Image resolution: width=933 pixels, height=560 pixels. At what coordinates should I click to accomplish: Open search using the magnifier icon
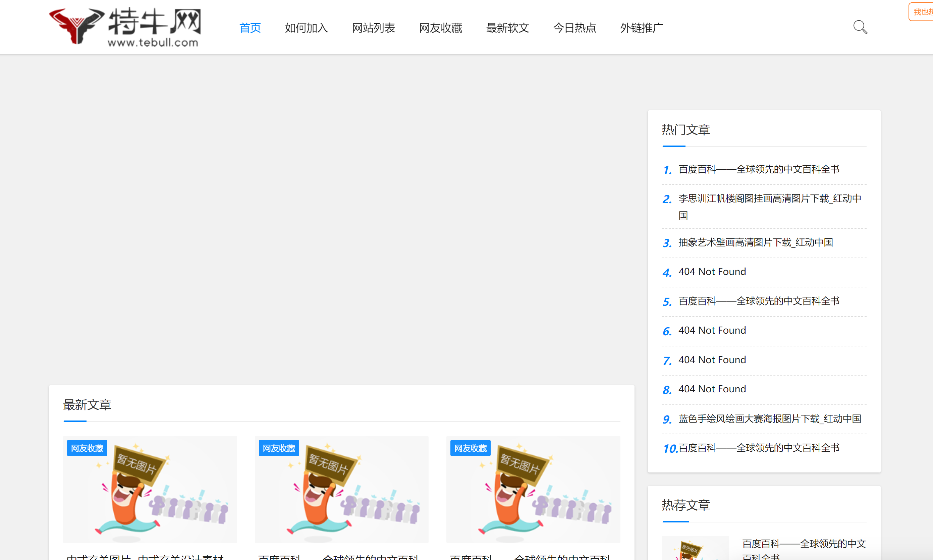860,27
